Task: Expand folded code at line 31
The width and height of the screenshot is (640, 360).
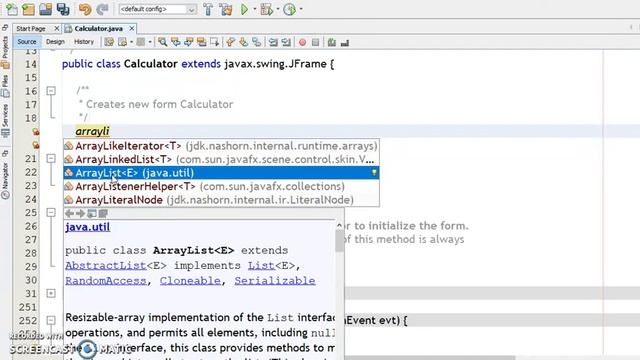Action: [51, 293]
